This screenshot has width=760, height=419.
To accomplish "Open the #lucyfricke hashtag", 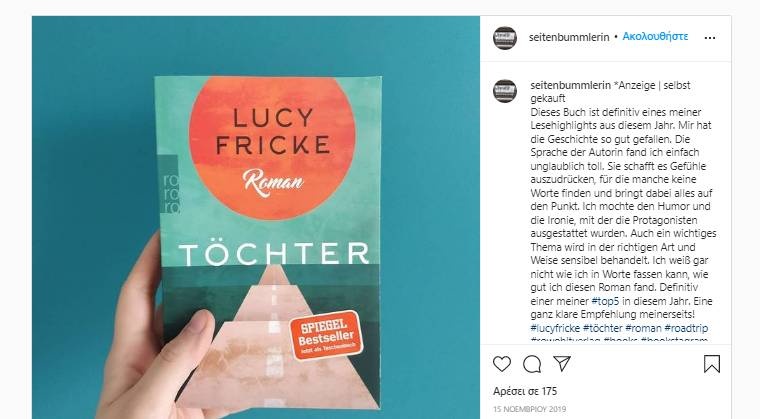I will [555, 328].
